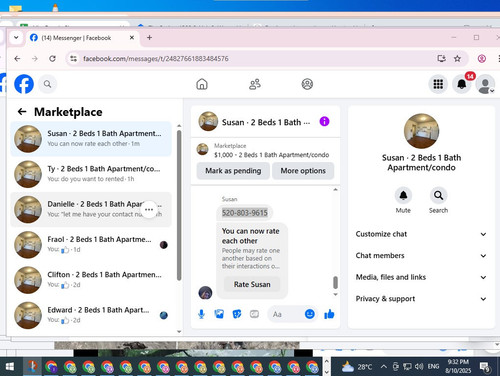Open weather widget showing 28°C

[356, 367]
